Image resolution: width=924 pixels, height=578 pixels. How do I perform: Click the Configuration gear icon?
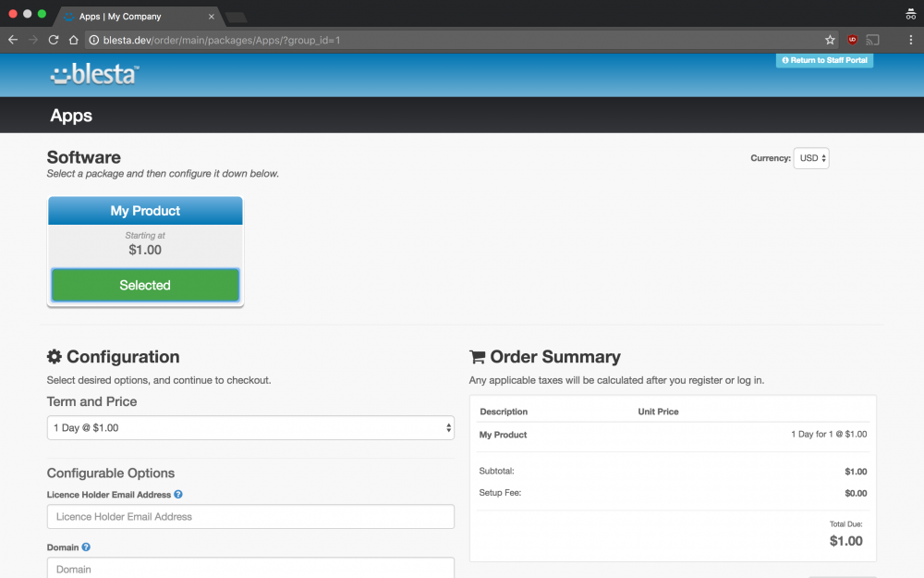click(x=55, y=356)
